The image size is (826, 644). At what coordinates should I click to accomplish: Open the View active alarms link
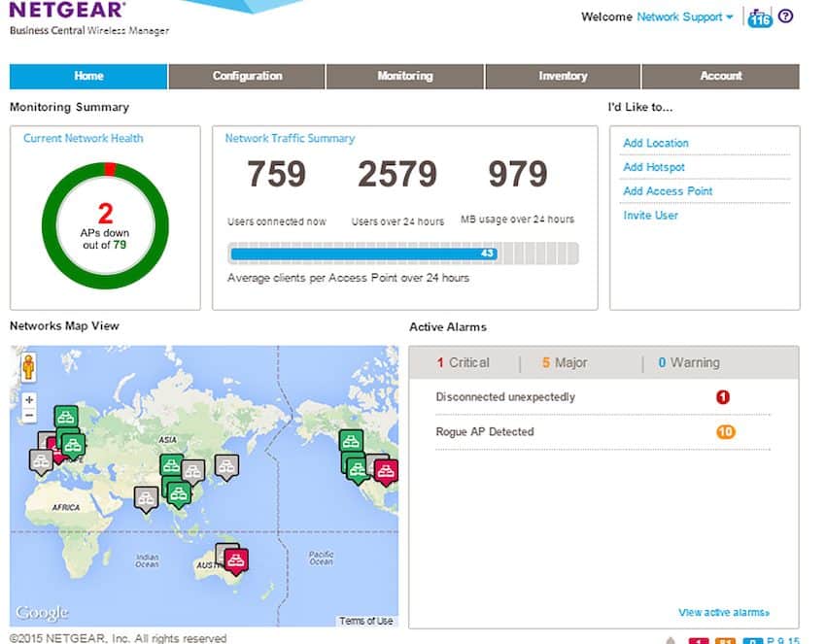724,613
